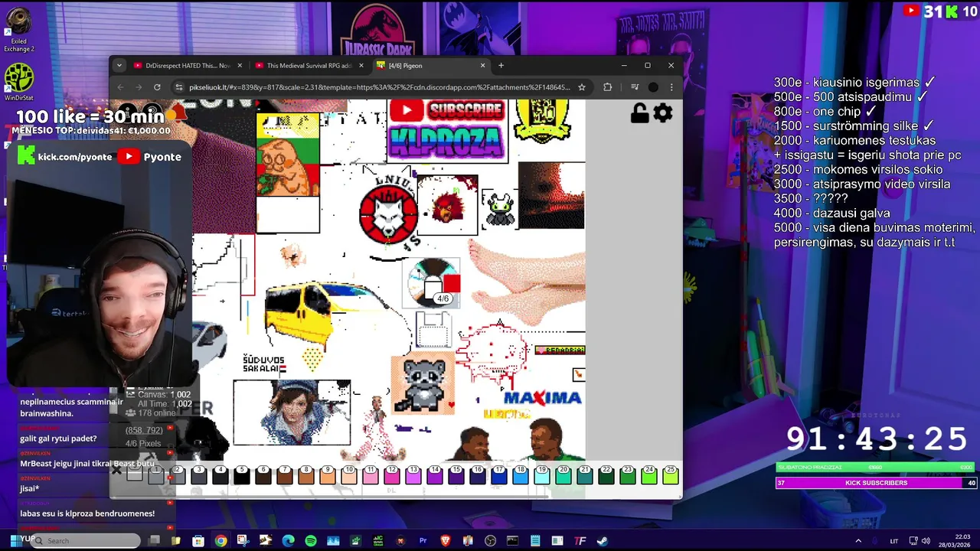Open Chrome three-dot menu
The height and width of the screenshot is (551, 980).
point(671,87)
